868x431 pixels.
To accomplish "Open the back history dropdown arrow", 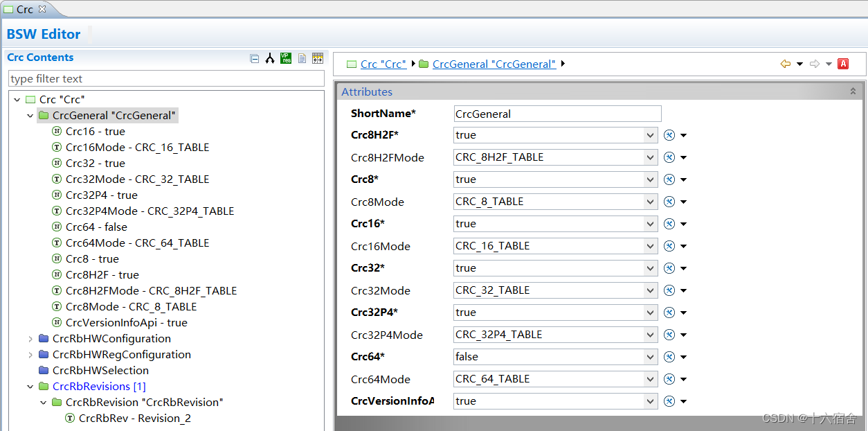I will click(x=799, y=64).
